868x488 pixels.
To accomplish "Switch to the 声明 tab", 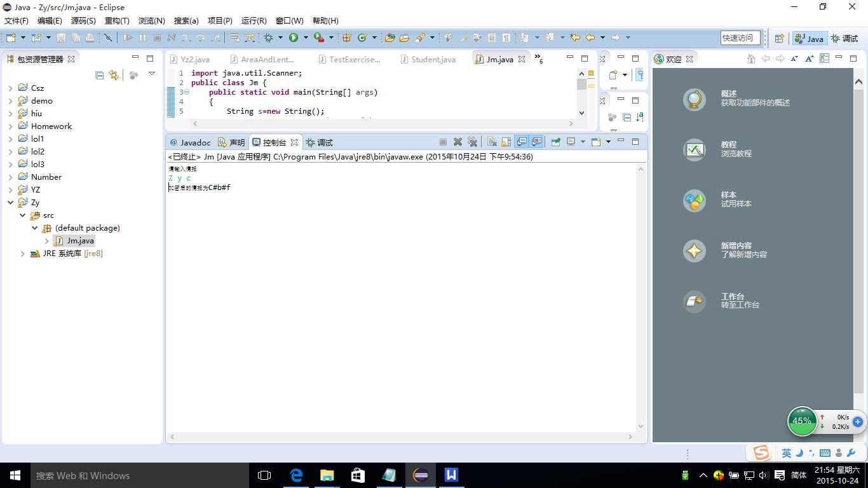I will coord(231,142).
